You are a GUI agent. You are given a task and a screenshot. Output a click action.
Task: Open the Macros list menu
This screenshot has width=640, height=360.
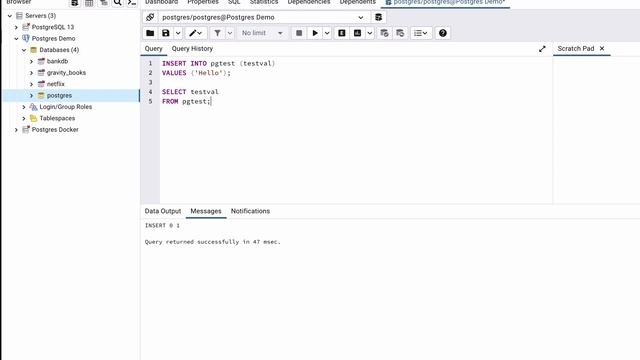[x=421, y=33]
